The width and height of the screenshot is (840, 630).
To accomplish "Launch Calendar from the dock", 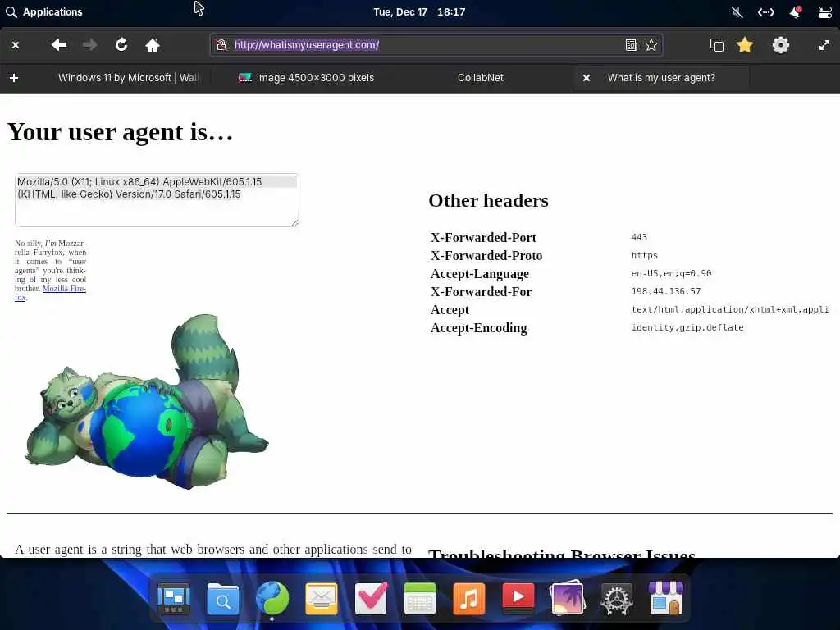I will 420,598.
